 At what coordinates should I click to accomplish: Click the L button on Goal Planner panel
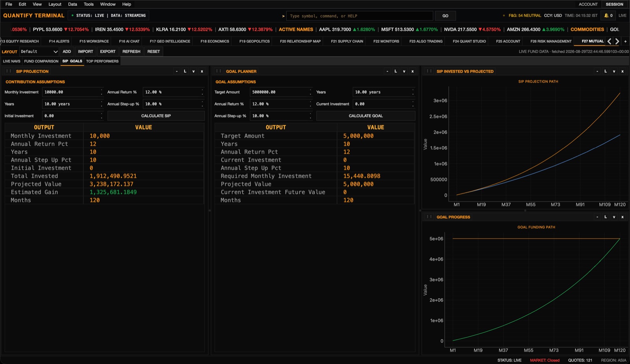(396, 71)
